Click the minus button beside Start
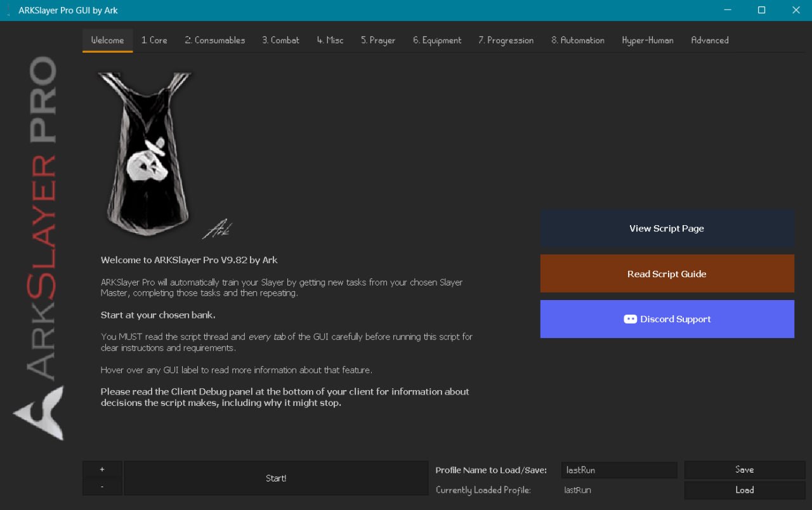 (x=102, y=487)
